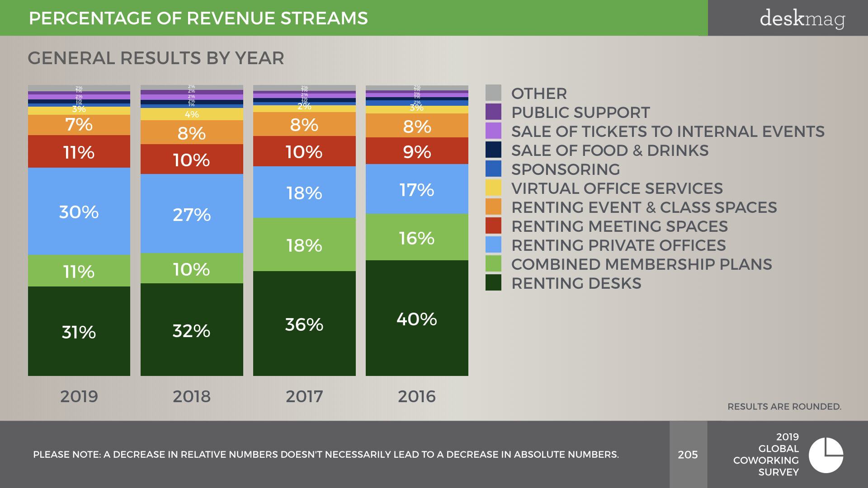Screen dimensions: 868x488
Task: Click the 'SALE OF FOOD & DRINKS' label
Action: pos(610,150)
